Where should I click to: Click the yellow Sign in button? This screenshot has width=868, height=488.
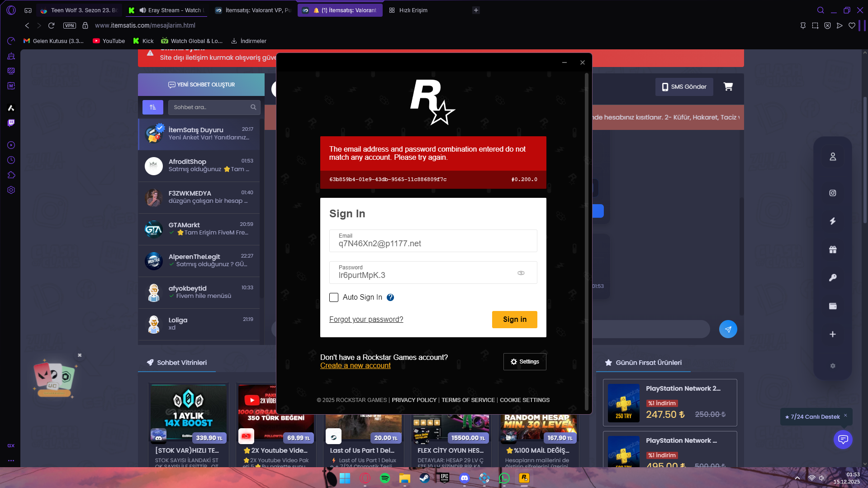pyautogui.click(x=515, y=320)
